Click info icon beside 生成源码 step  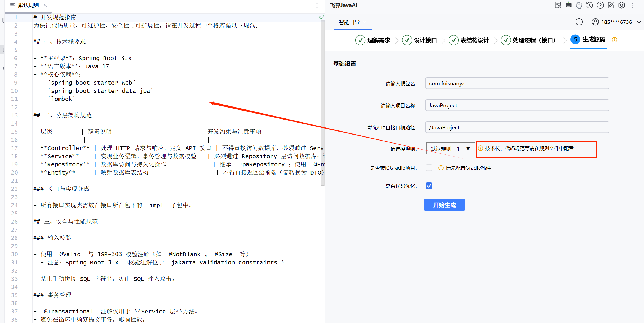pos(614,40)
